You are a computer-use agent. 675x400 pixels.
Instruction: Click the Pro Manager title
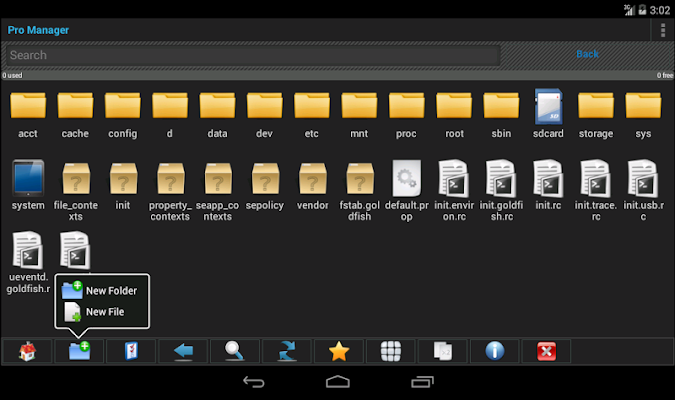click(38, 30)
